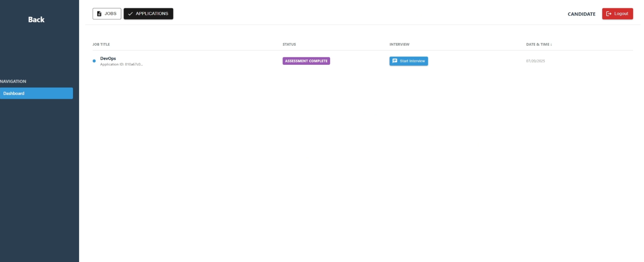The image size is (644, 262).
Task: Click the chat bubble icon on Start Interview
Action: pyautogui.click(x=395, y=61)
